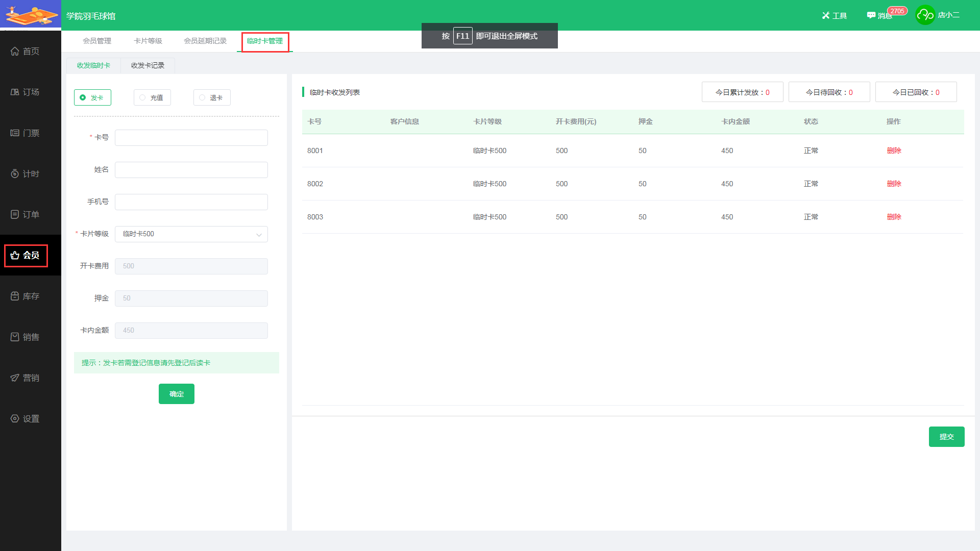
Task: Open the 计时 timer sidebar icon
Action: 15,173
